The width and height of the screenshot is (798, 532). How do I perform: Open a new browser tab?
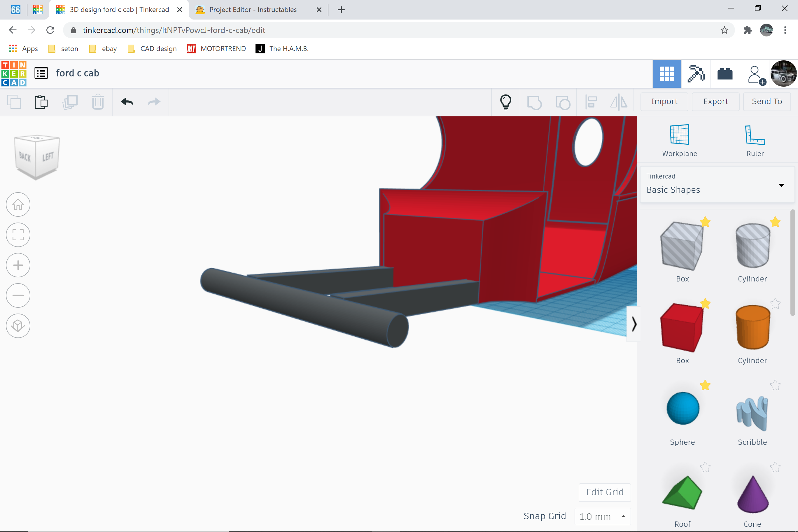tap(341, 10)
